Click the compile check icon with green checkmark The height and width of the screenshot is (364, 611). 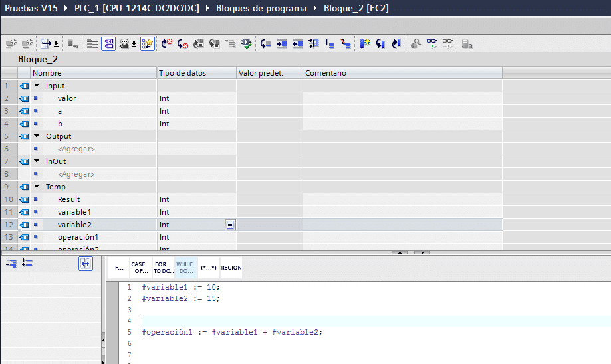point(247,44)
